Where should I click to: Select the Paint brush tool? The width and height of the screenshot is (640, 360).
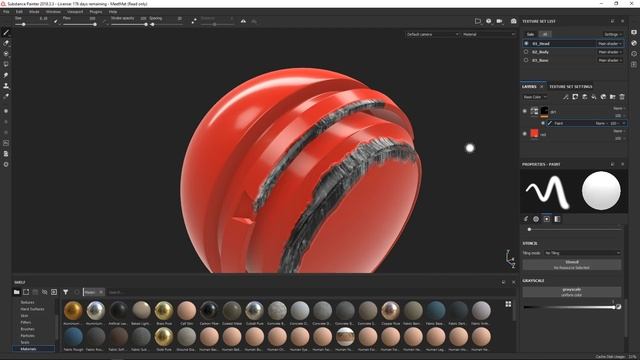(x=6, y=33)
